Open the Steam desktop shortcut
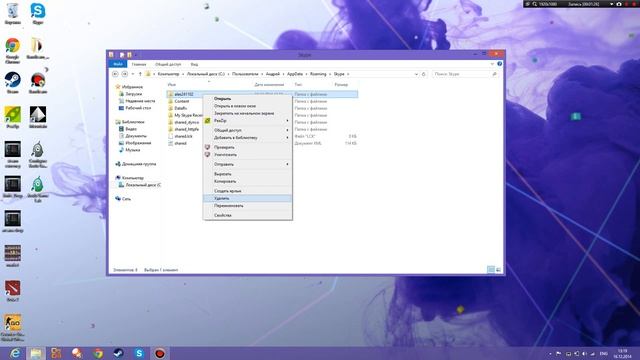The width and height of the screenshot is (640, 360). [13, 82]
